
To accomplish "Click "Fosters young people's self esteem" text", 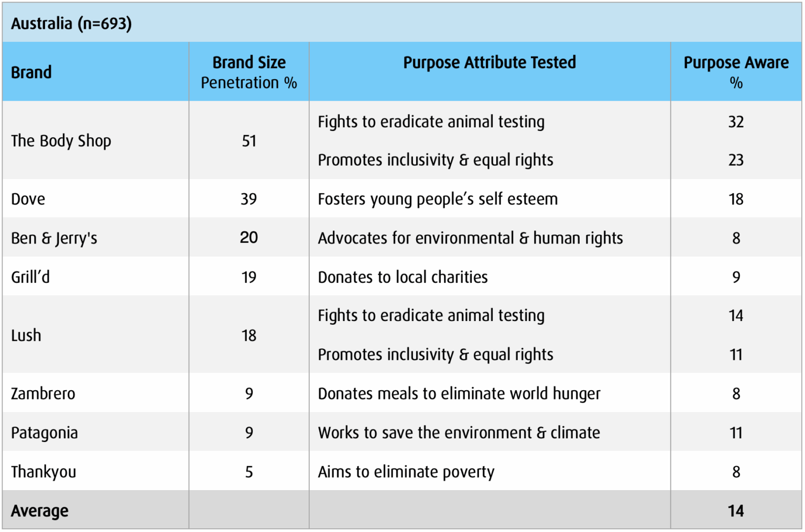I will point(438,199).
